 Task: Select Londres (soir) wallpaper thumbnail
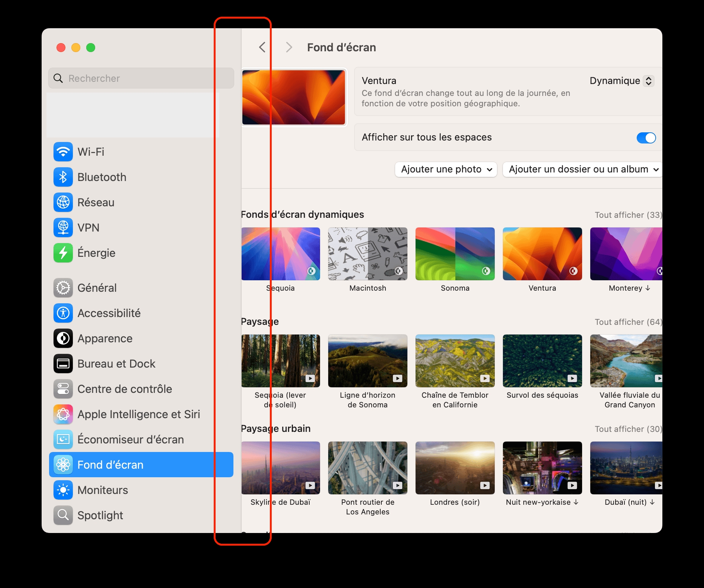(x=455, y=468)
